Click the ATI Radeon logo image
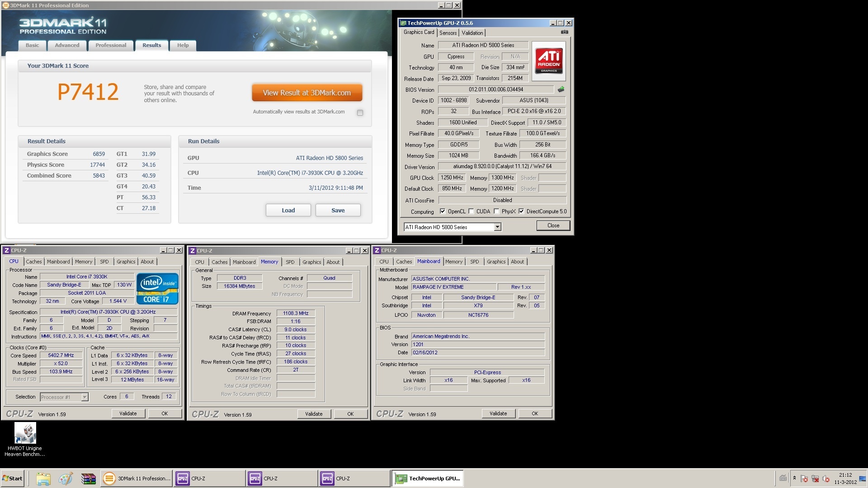This screenshot has width=868, height=488. coord(549,61)
